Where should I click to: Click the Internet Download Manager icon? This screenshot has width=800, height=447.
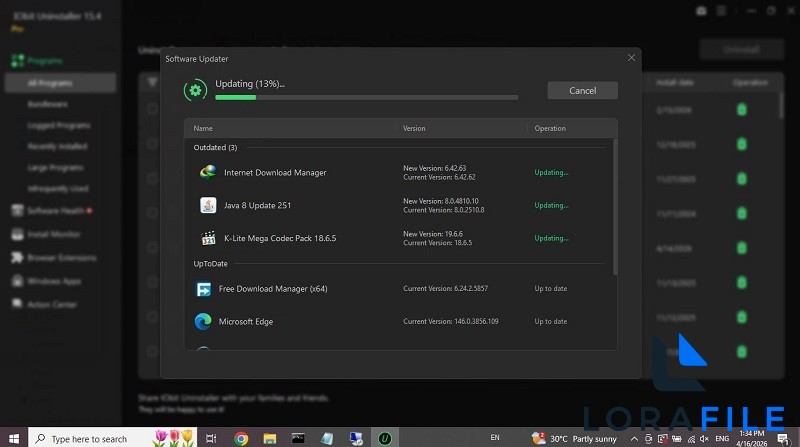pos(208,172)
